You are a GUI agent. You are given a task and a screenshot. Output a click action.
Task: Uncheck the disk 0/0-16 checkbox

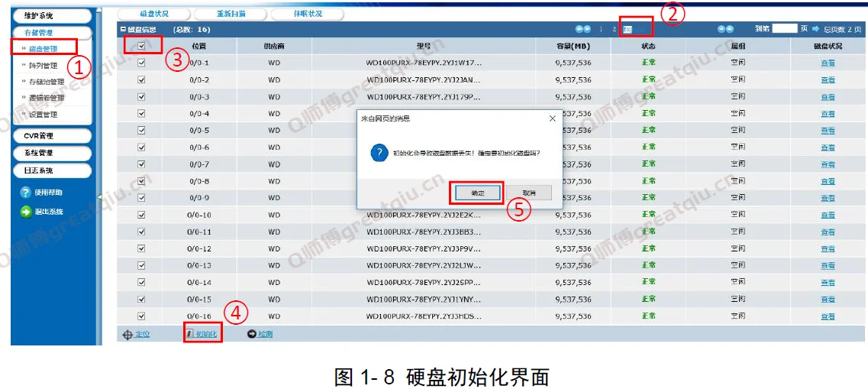pos(141,316)
